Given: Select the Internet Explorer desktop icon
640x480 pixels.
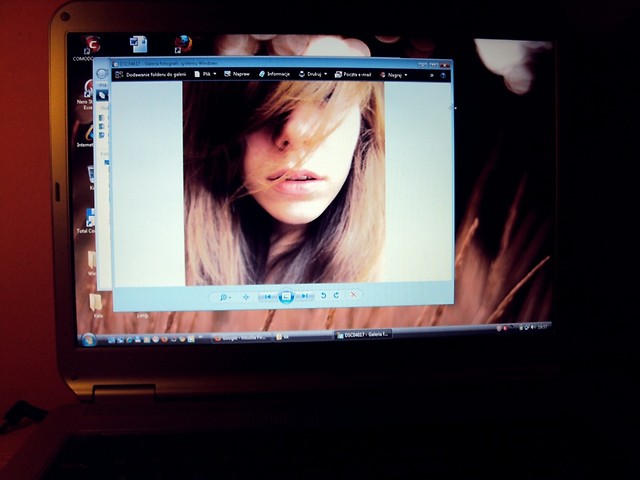Looking at the screenshot, I should tap(86, 136).
